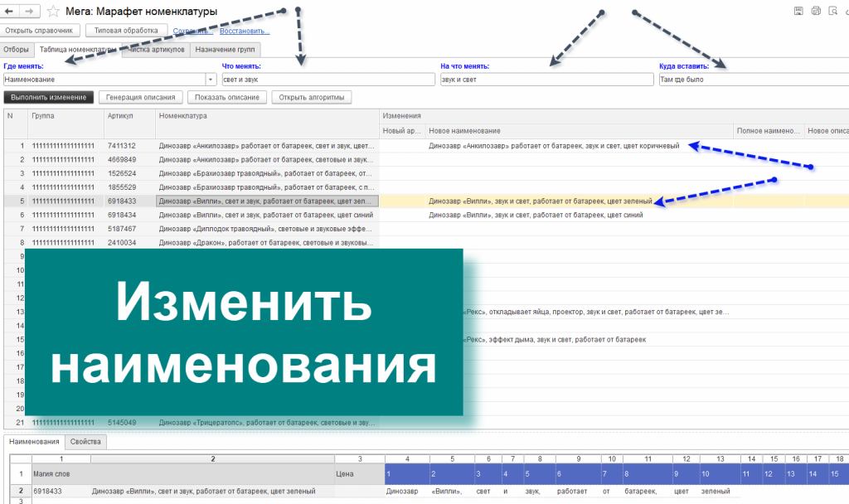
Task: Click the Полное наимено... column header
Action: click(769, 131)
